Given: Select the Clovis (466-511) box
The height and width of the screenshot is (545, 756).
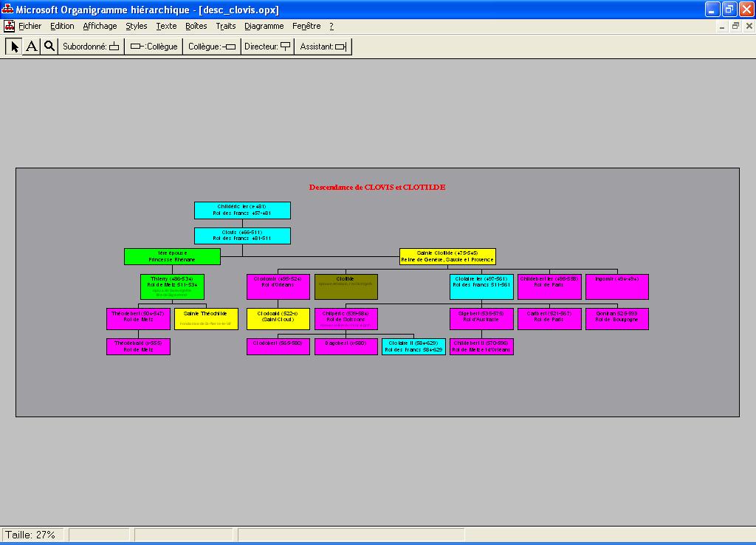Looking at the screenshot, I should [242, 236].
